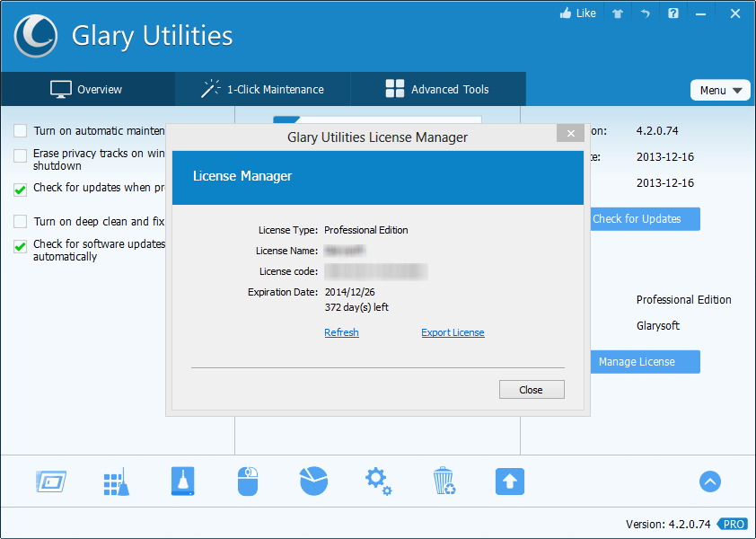Uncheck check for software updates automatically
Screen dimensions: 756x539
point(20,244)
